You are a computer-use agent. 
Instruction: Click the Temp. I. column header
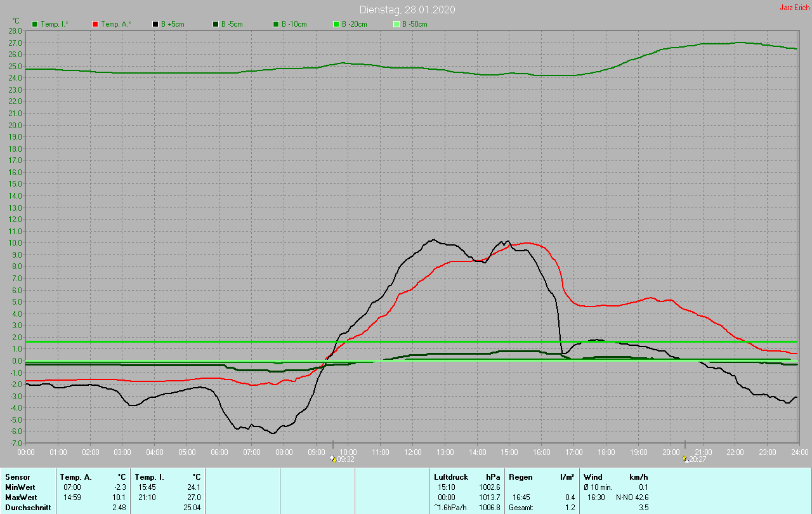tap(150, 477)
